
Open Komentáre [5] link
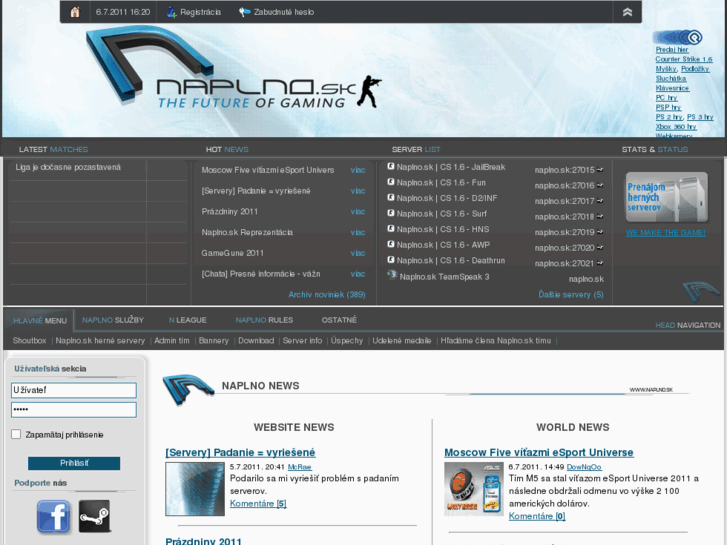[258, 504]
